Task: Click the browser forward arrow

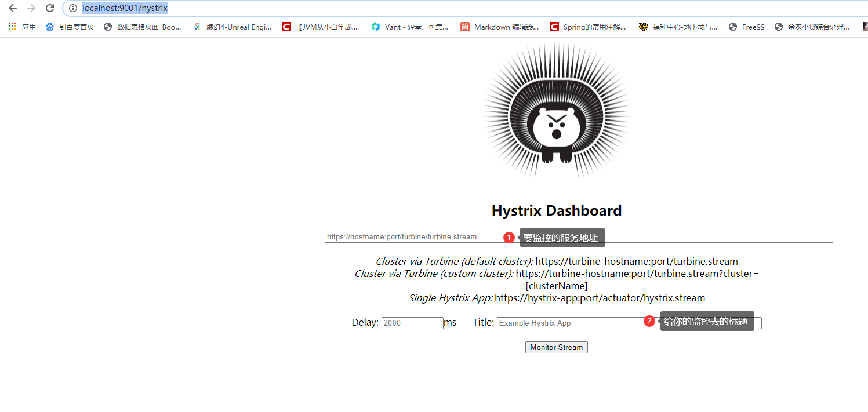Action: (x=31, y=8)
